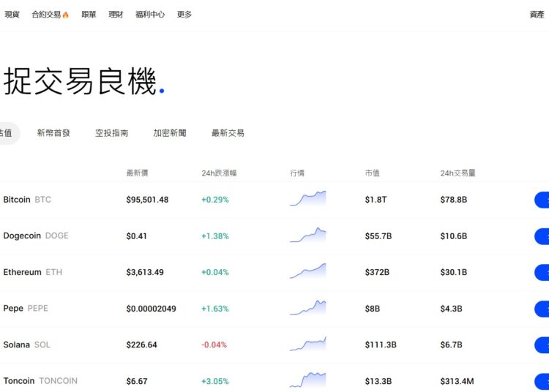Click Bitcoin market cap $1.8T
This screenshot has width=549, height=392.
click(376, 200)
